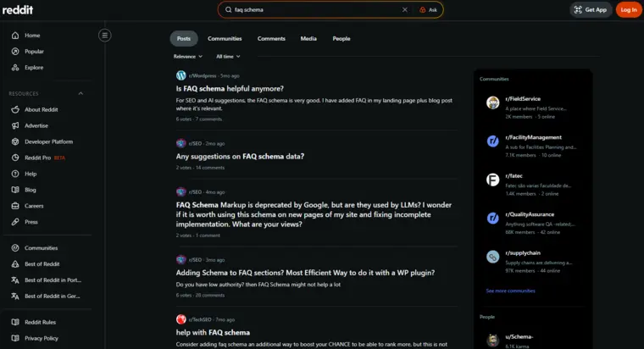644x349 pixels.
Task: Click r/supplychain avatar icon
Action: tap(493, 257)
